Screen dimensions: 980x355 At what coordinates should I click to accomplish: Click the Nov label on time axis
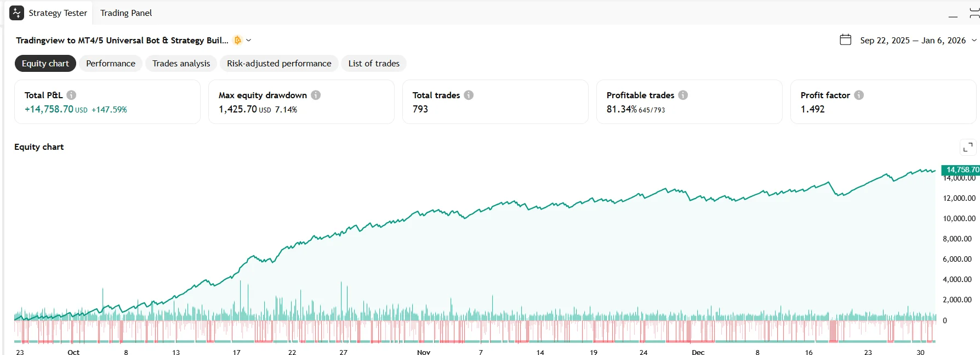pos(424,352)
